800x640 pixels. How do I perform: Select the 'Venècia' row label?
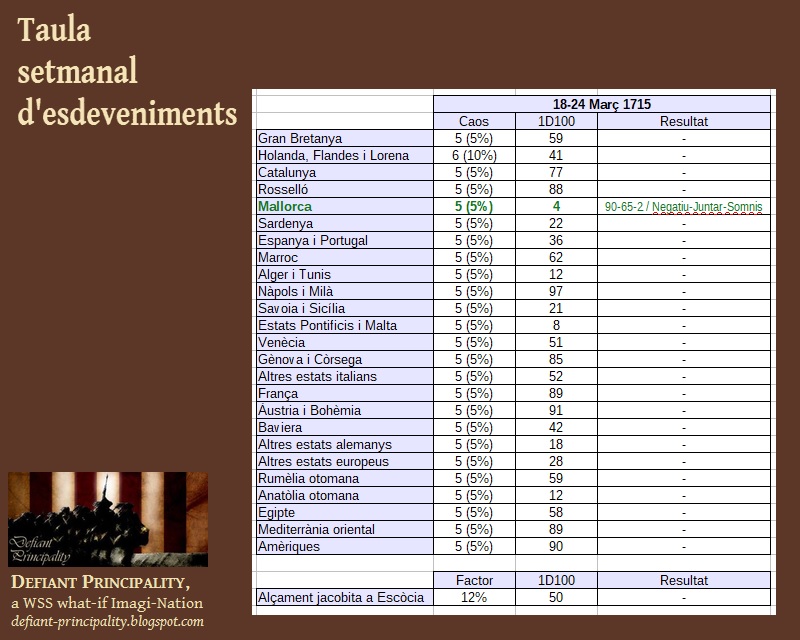pyautogui.click(x=344, y=342)
